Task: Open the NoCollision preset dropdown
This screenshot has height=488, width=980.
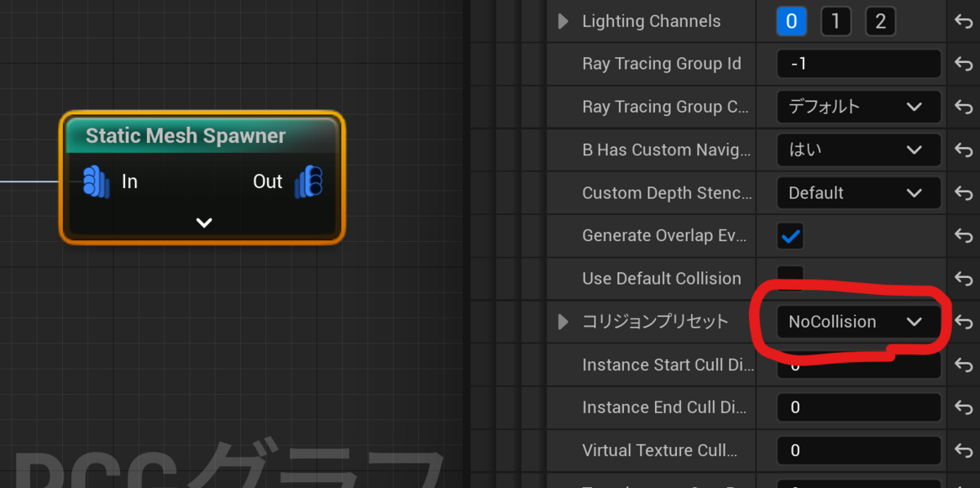Action: 859,321
